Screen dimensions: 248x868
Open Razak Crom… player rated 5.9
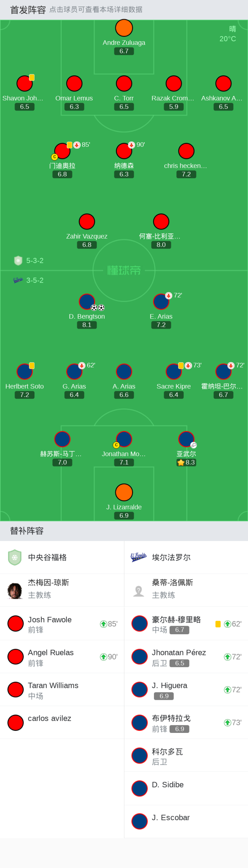click(x=174, y=84)
